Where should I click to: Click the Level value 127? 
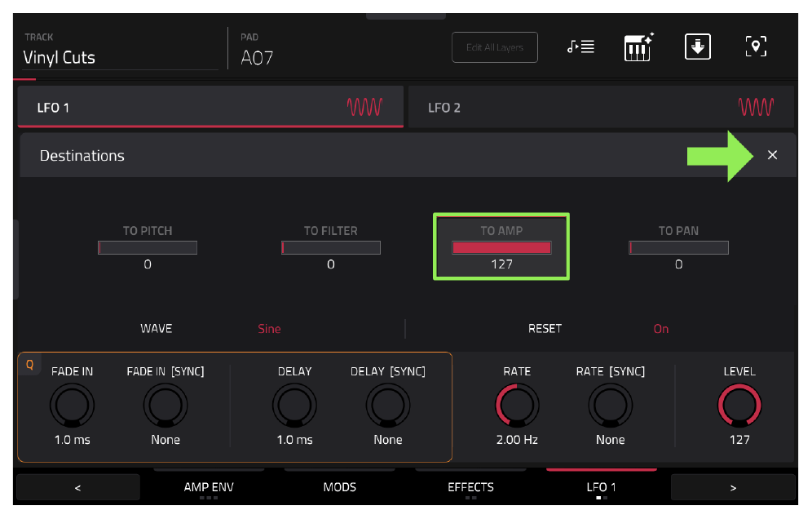(x=739, y=440)
